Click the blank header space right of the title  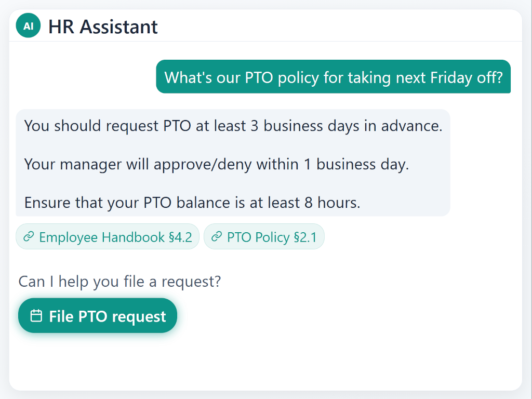coord(338,26)
